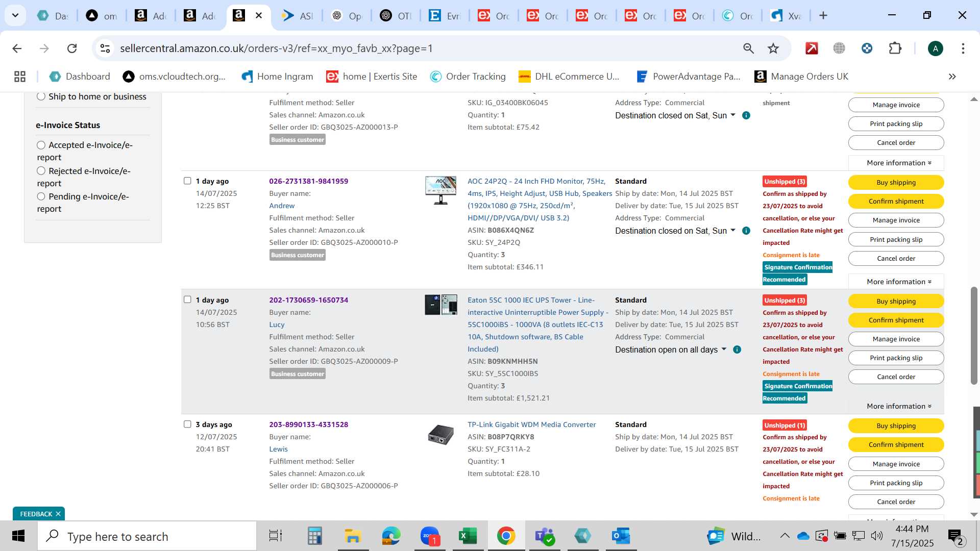The image size is (980, 551).
Task: Open Microsoft Teams from the taskbar
Action: click(544, 536)
